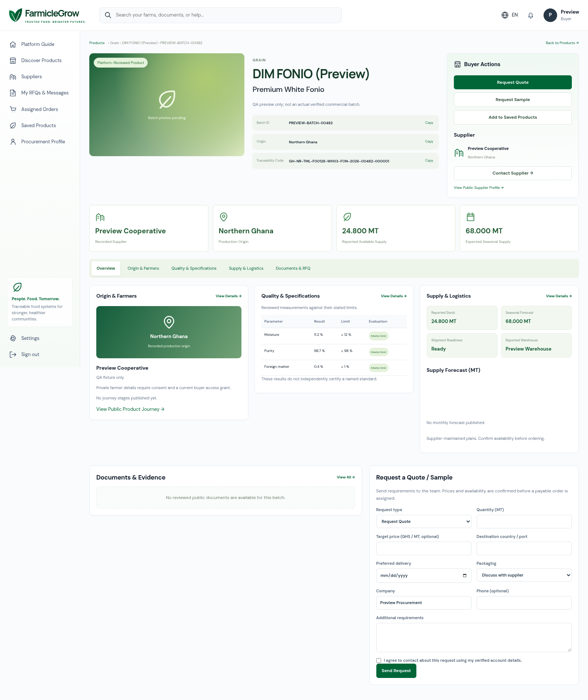
Task: Open View Details for Quality & Specifications
Action: tap(394, 296)
